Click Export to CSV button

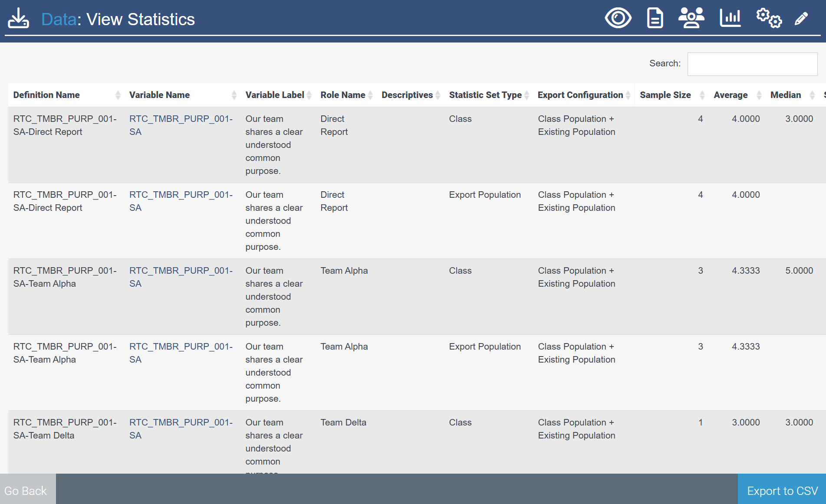click(x=782, y=491)
